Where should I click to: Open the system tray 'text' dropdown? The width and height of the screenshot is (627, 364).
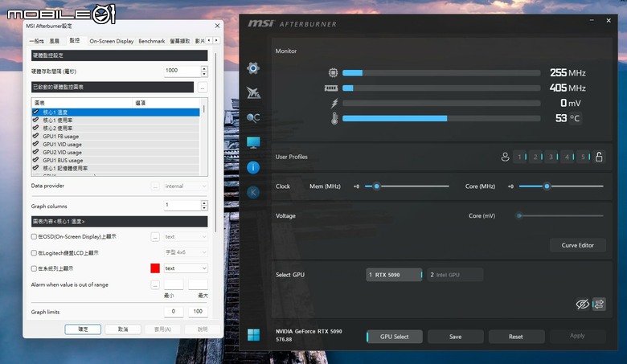(186, 268)
